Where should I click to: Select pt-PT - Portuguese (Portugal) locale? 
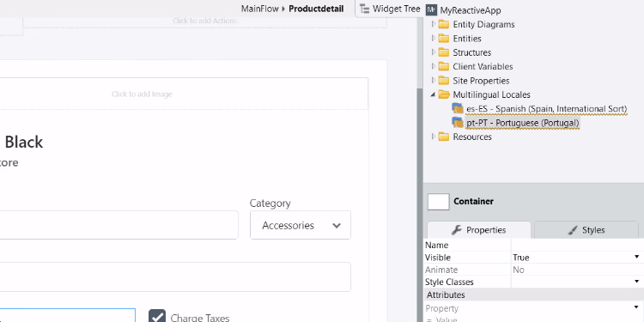(x=523, y=123)
